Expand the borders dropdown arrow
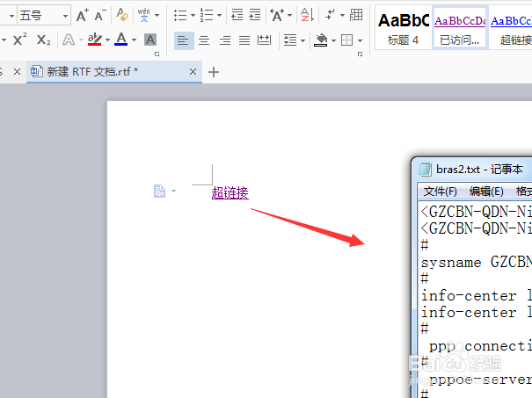Viewport: 532px width, 398px height. (x=360, y=40)
